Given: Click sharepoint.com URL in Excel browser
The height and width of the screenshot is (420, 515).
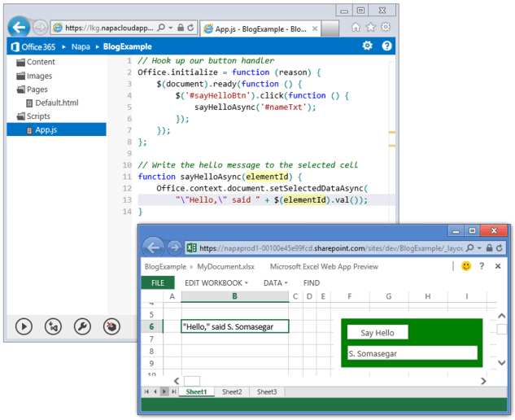Looking at the screenshot, I should pyautogui.click(x=331, y=248).
